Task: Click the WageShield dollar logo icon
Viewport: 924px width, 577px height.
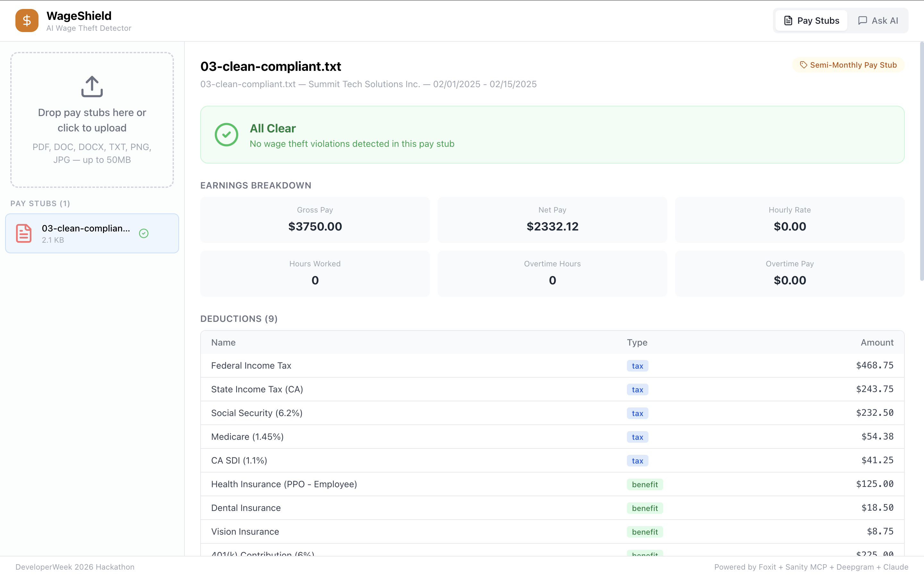Action: point(27,21)
